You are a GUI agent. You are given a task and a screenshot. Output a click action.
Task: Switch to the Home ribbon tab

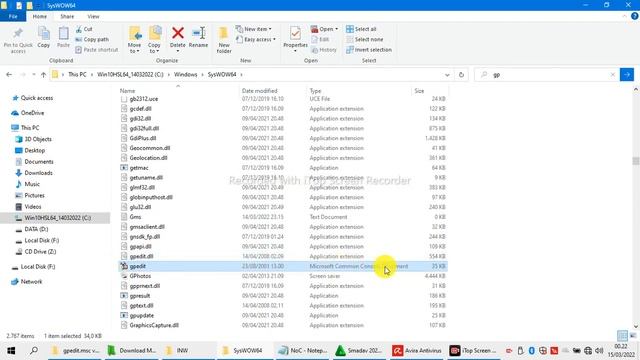coord(40,16)
